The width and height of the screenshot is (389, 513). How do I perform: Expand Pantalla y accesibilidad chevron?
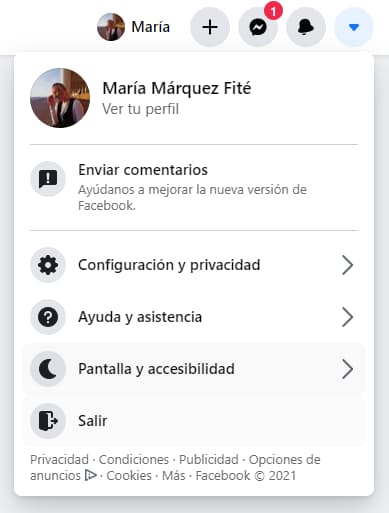click(x=347, y=369)
